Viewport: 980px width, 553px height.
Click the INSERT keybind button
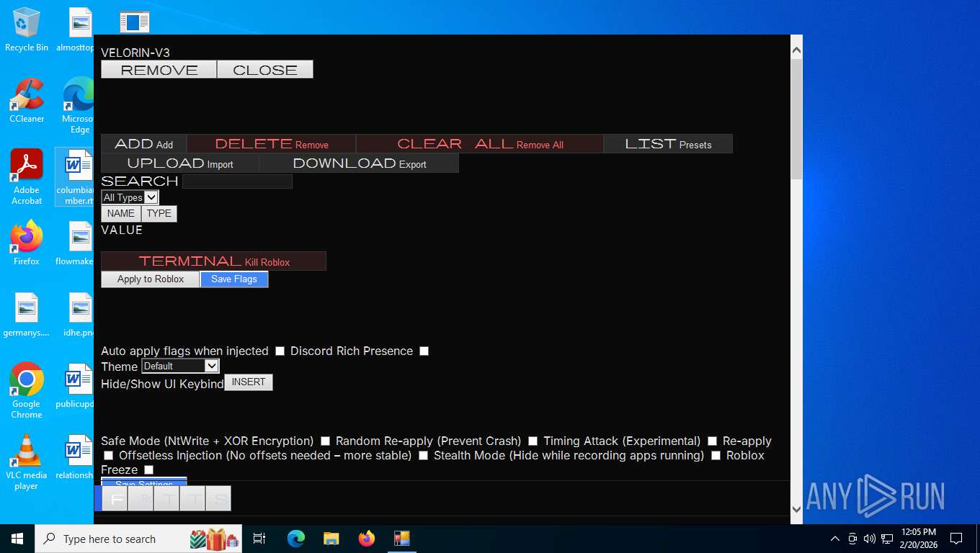[x=249, y=382]
